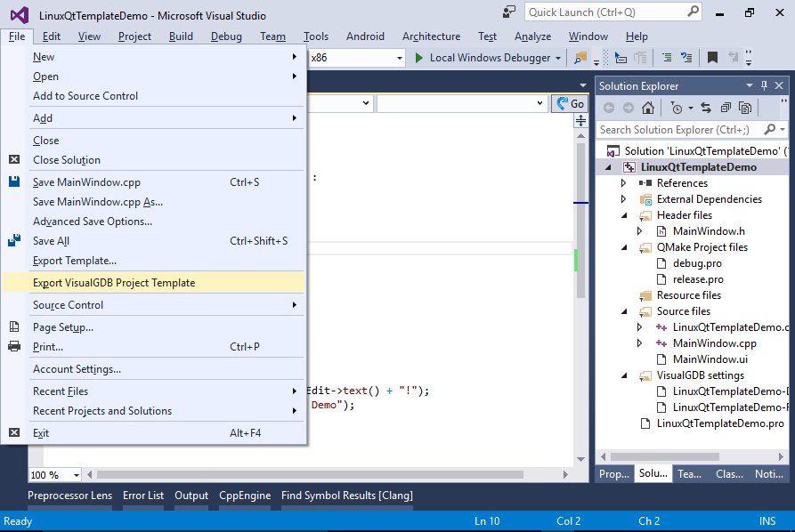Click the feedback icon beside Quick Launch
795x532 pixels.
click(x=508, y=12)
